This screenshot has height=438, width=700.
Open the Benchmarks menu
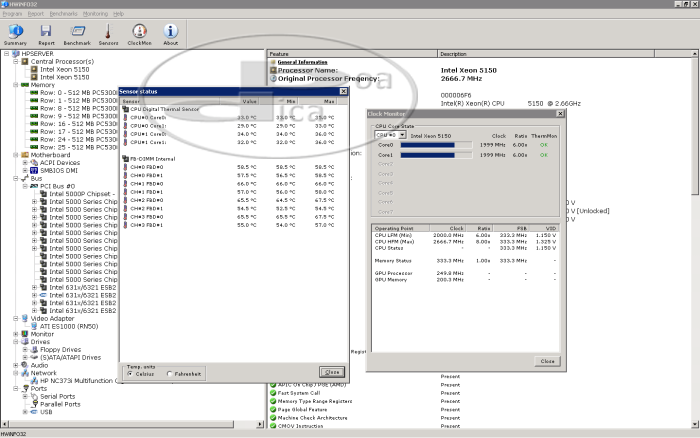click(62, 14)
